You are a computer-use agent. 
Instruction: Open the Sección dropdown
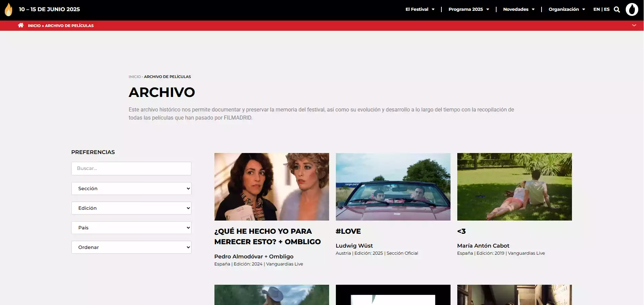[131, 188]
